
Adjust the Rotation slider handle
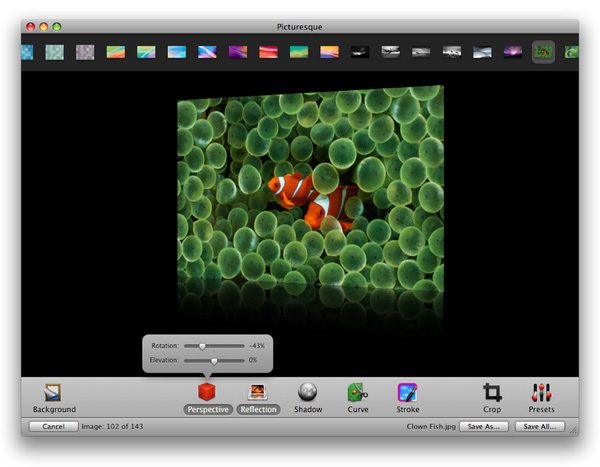click(x=202, y=346)
